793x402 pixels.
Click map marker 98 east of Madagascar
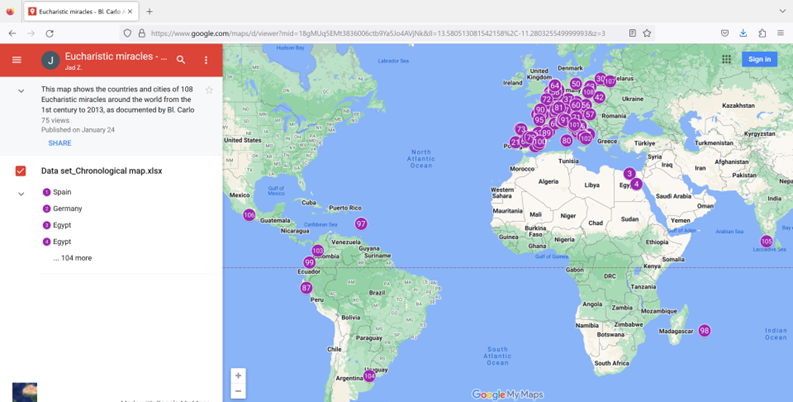pyautogui.click(x=704, y=330)
